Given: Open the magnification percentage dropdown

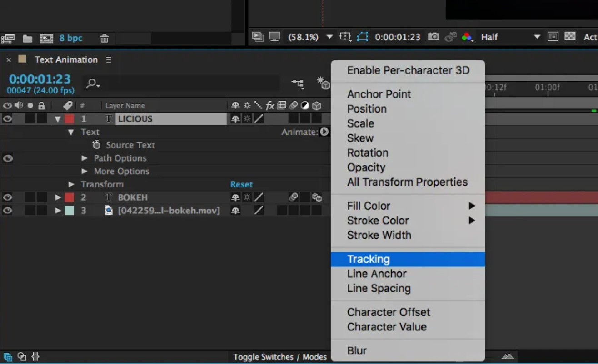Looking at the screenshot, I should (x=329, y=37).
